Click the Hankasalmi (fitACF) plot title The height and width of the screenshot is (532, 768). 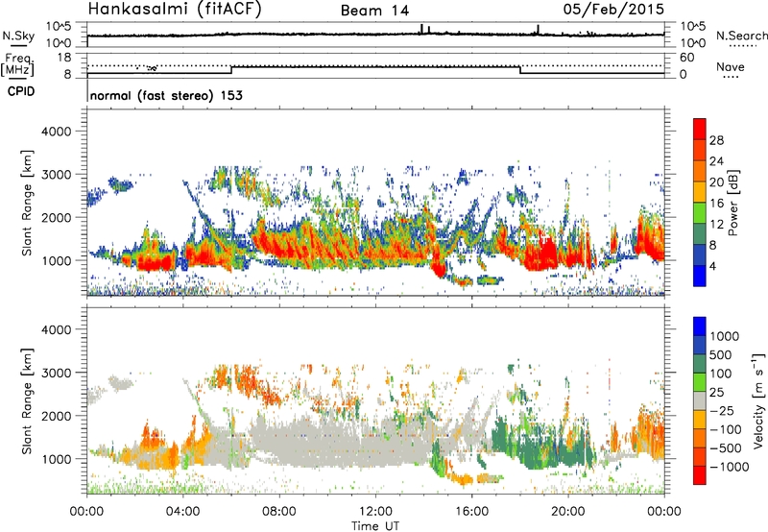[x=175, y=10]
